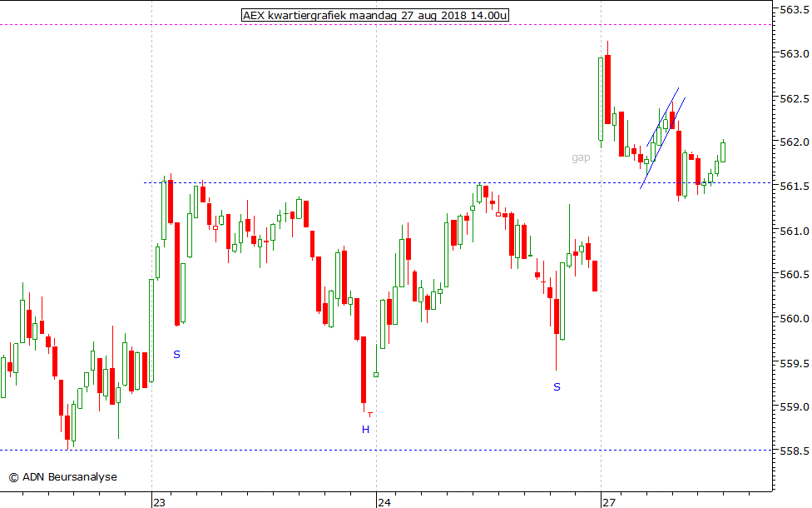Click the 561.0 price axis label

pos(794,230)
